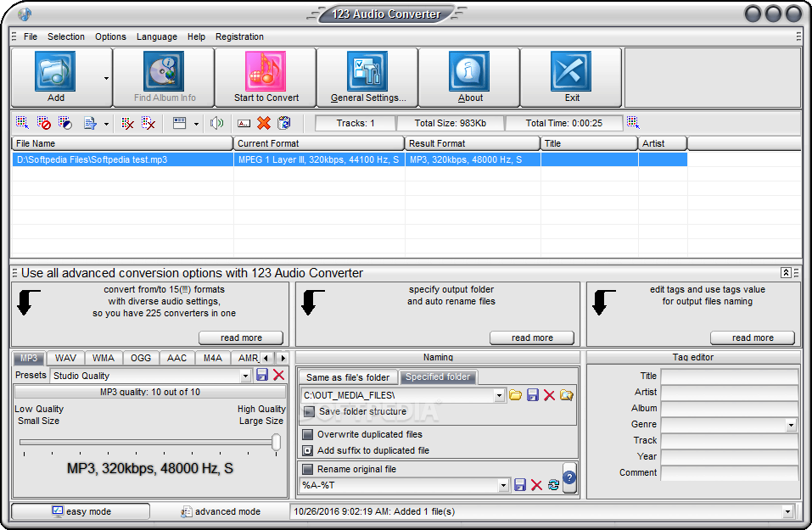The image size is (812, 530).
Task: Open the Add button dropdown arrow
Action: tap(106, 78)
